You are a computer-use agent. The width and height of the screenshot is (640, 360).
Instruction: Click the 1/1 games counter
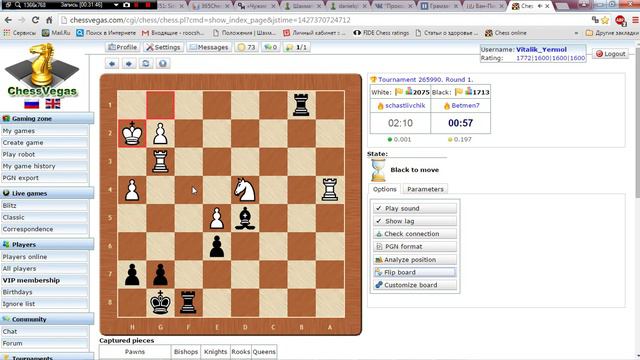point(297,47)
